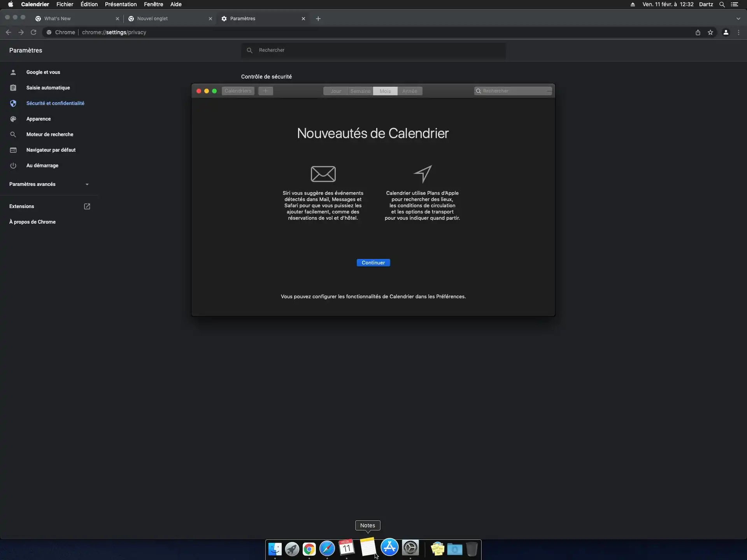Viewport: 747px width, 560px height.
Task: Open Chrome profile avatar icon
Action: click(x=726, y=32)
